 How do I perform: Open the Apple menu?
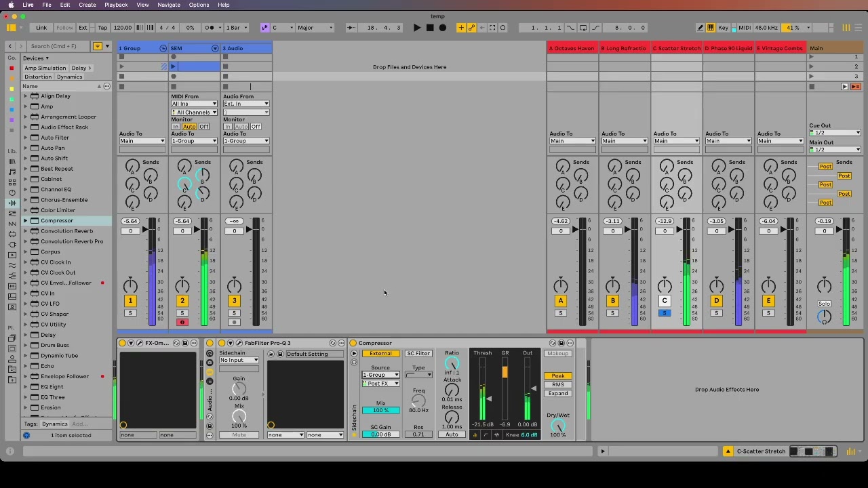[x=11, y=5]
